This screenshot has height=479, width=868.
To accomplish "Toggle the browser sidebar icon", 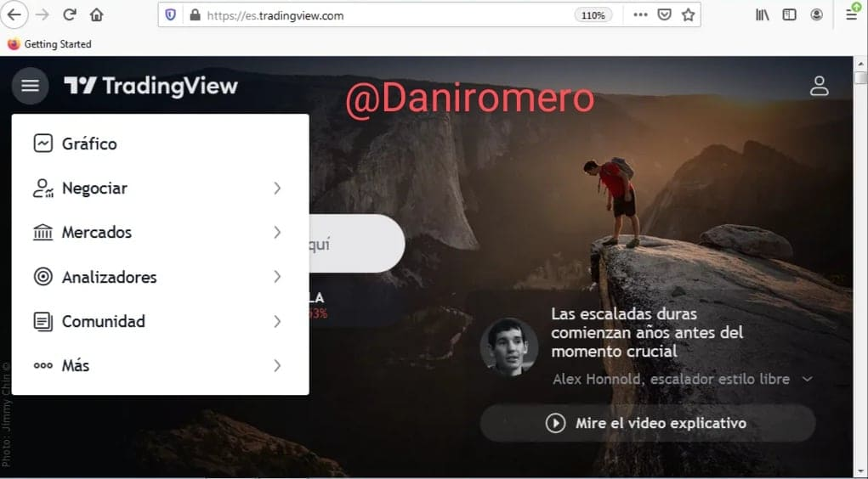I will [x=790, y=15].
